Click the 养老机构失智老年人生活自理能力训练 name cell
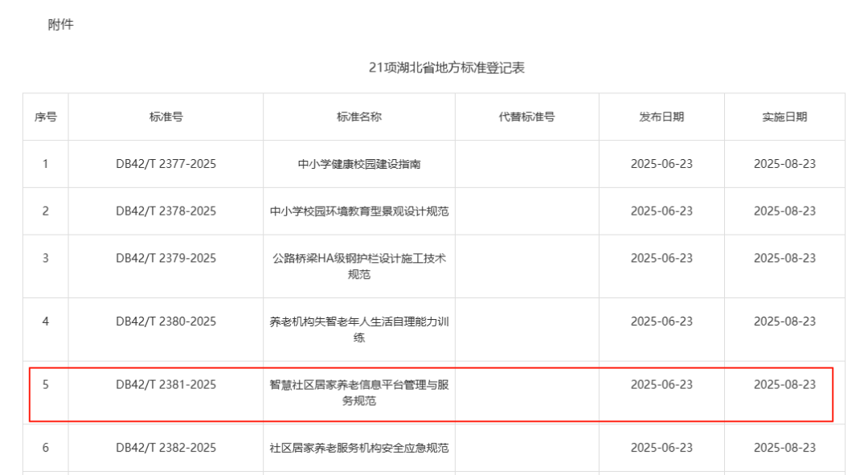The height and width of the screenshot is (475, 868). (358, 330)
